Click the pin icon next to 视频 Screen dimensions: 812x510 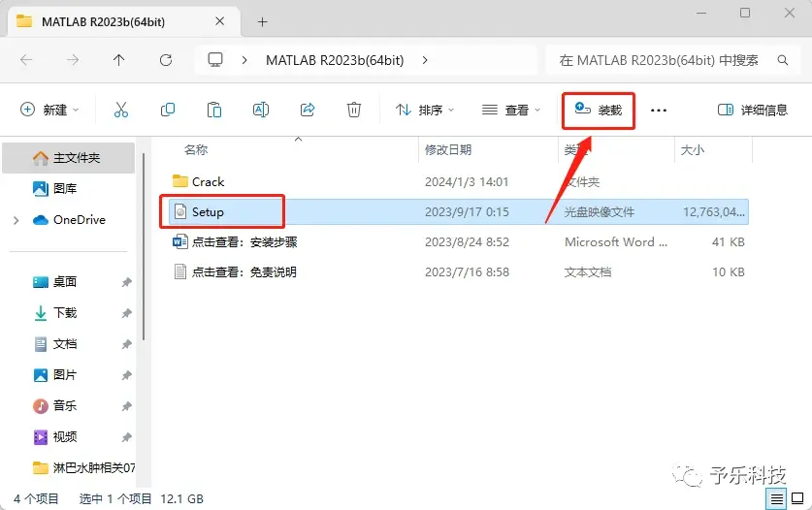coord(126,437)
